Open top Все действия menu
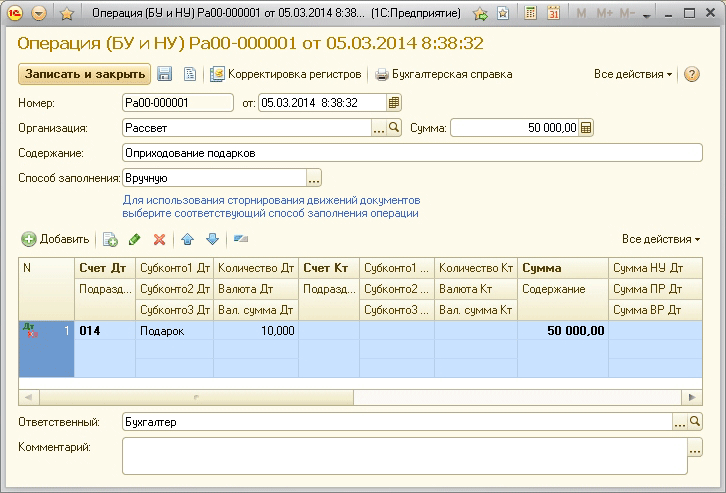The height and width of the screenshot is (493, 726). coord(633,74)
